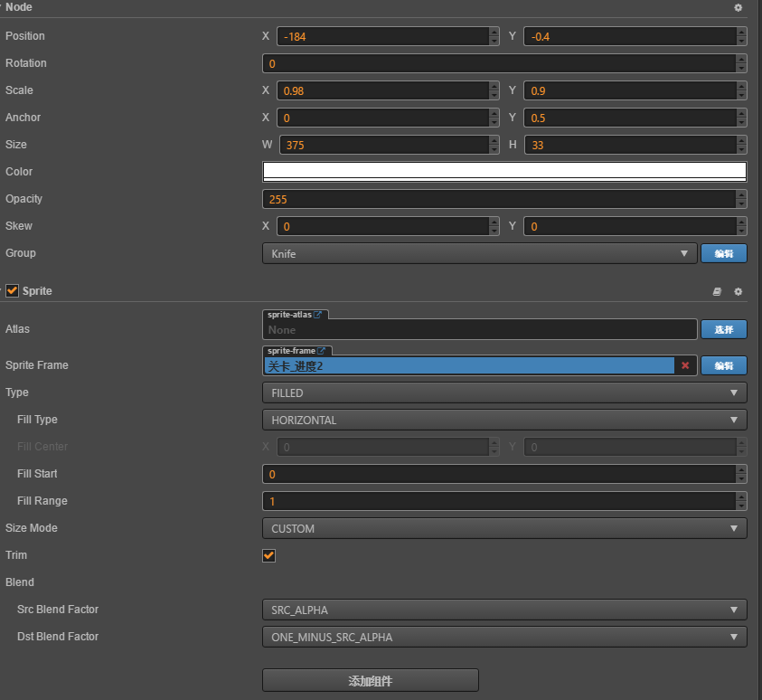Click the Node section header label
The width and height of the screenshot is (762, 700).
[x=19, y=7]
